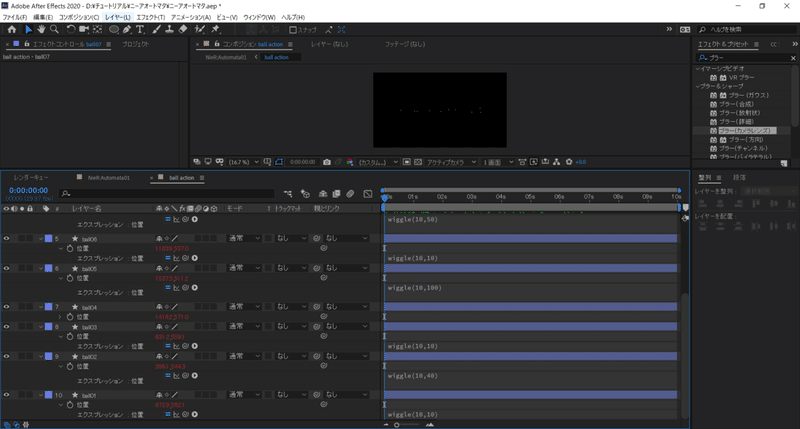The width and height of the screenshot is (800, 429).
Task: Select the Brush tool
Action: 157,30
